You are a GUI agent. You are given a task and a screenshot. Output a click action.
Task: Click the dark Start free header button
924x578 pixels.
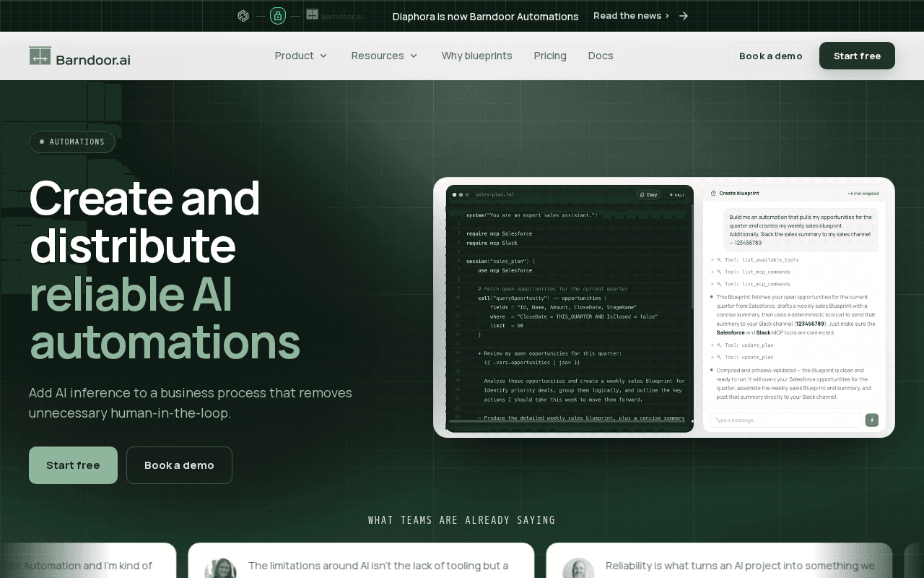pos(857,56)
